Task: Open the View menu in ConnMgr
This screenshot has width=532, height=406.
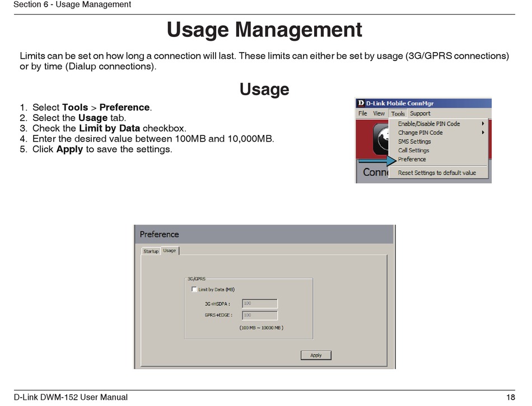Action: (x=379, y=113)
